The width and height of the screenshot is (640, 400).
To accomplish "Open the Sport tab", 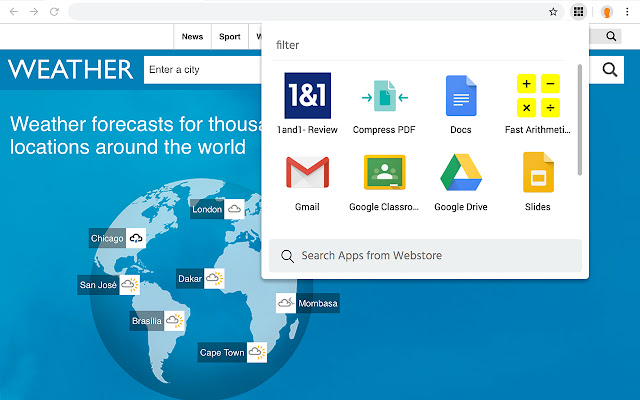I will (230, 36).
